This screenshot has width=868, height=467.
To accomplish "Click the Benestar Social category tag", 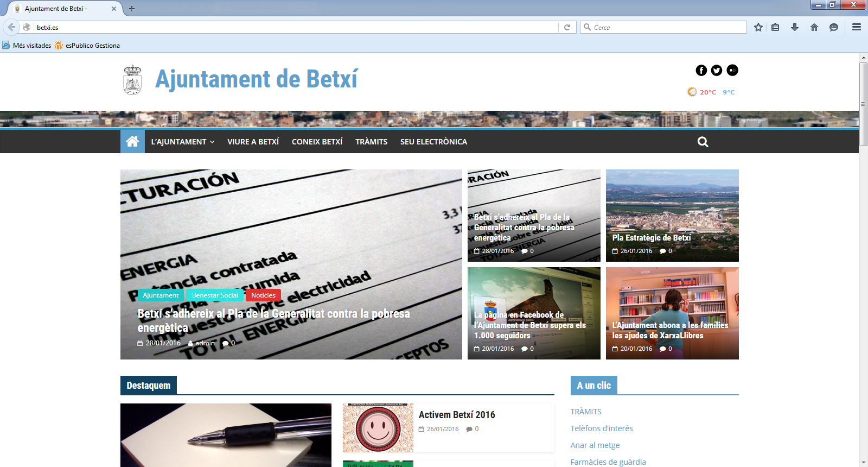I will pyautogui.click(x=215, y=295).
